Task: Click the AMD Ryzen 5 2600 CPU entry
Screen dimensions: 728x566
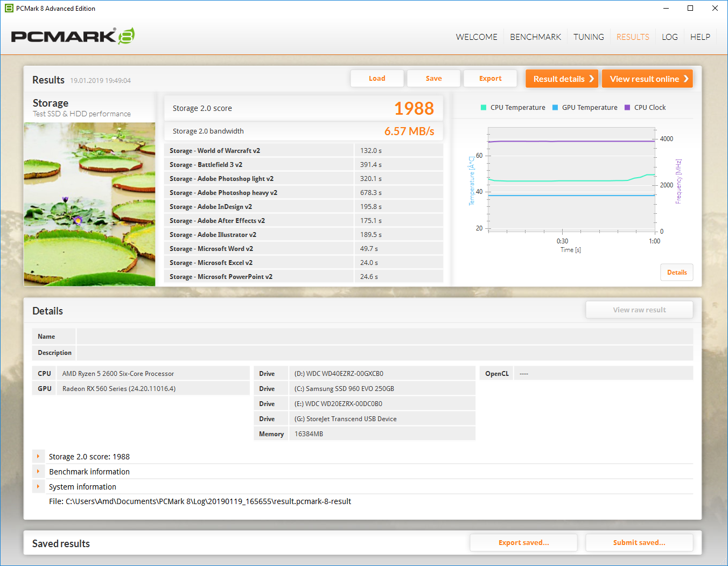Action: click(153, 373)
